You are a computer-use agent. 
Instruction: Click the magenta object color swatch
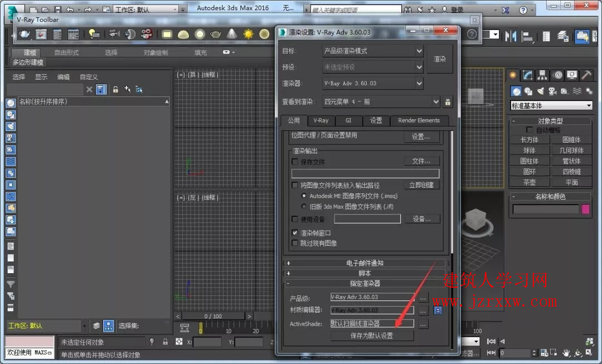(x=585, y=209)
